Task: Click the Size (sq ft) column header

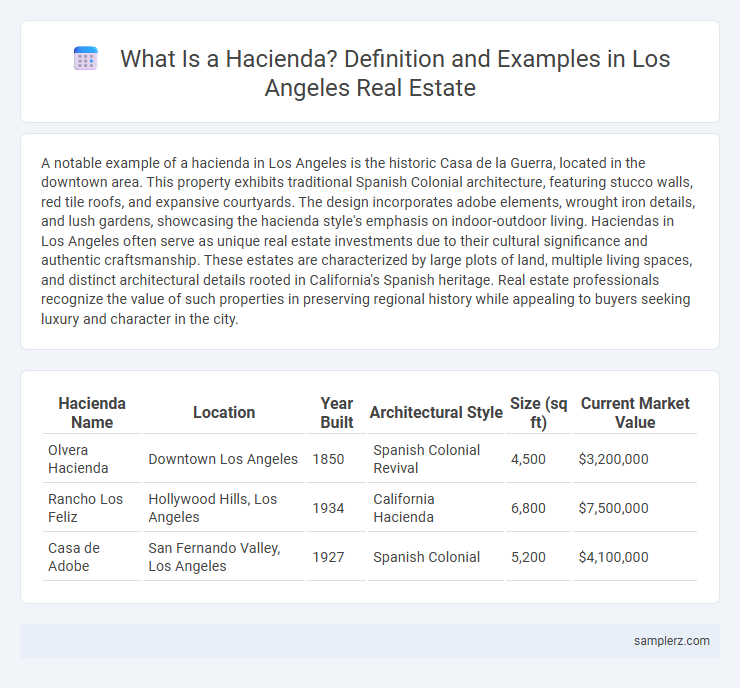Action: point(538,412)
